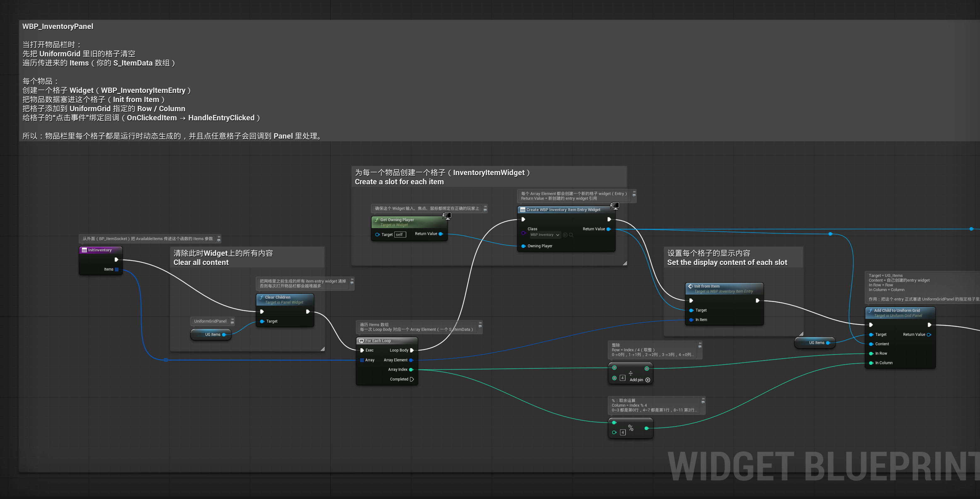The width and height of the screenshot is (980, 499).
Task: Click the Items array pin on InitInventory
Action: (117, 269)
